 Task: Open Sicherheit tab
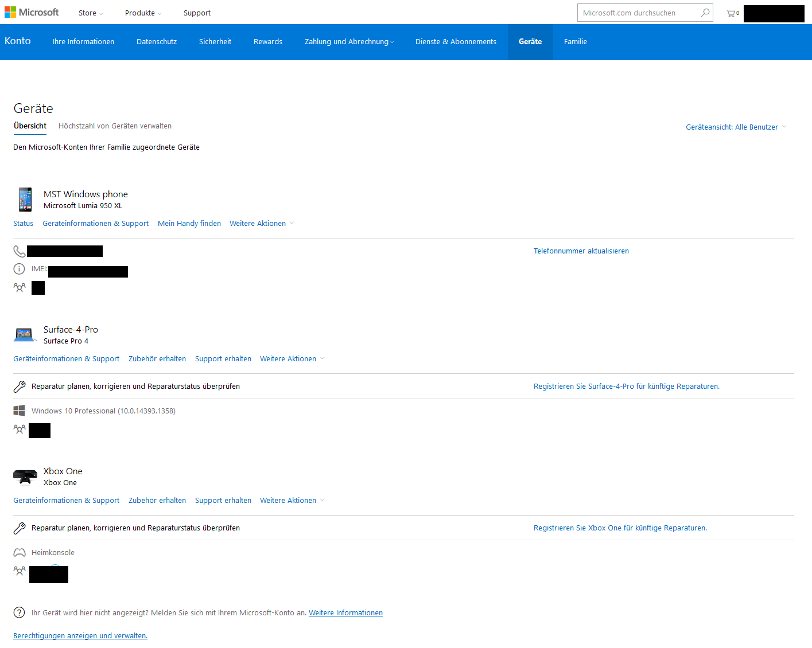(215, 42)
